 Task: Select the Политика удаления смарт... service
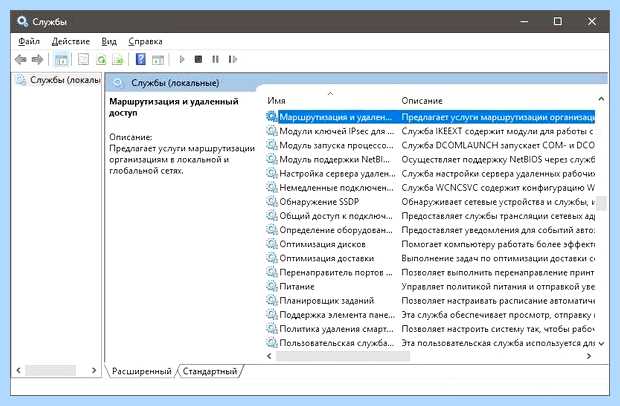(336, 329)
